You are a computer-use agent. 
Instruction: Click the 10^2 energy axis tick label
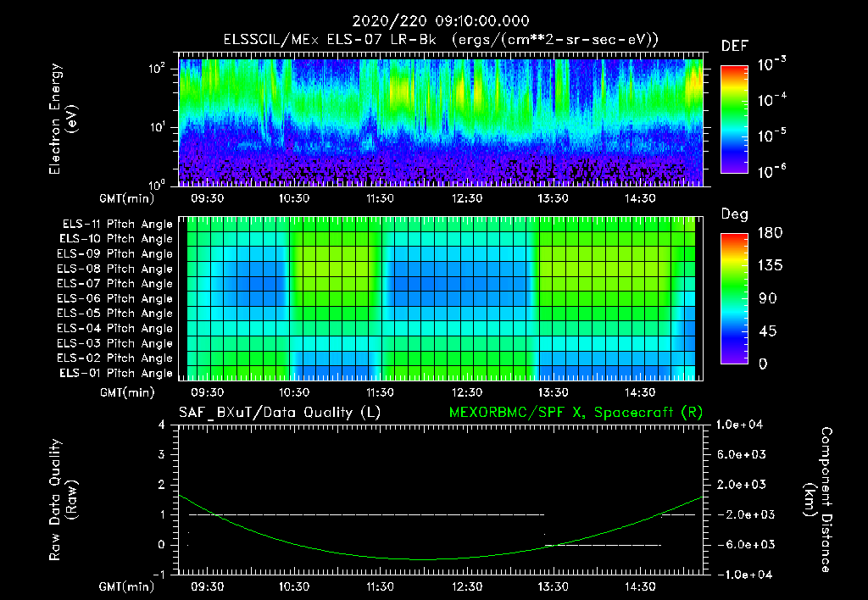point(157,69)
